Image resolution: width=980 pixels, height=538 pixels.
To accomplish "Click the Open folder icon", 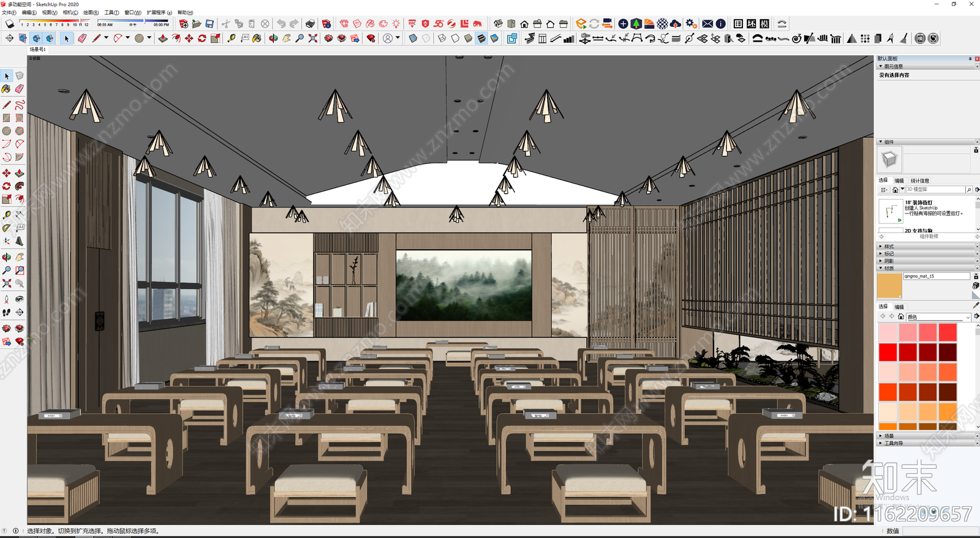I will click(197, 24).
